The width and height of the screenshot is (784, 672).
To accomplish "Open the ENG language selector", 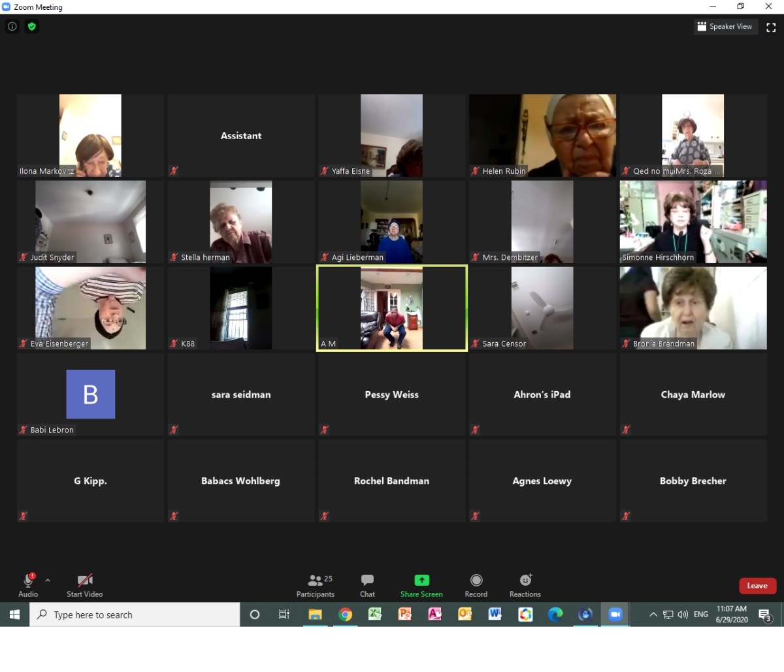I will click(700, 615).
